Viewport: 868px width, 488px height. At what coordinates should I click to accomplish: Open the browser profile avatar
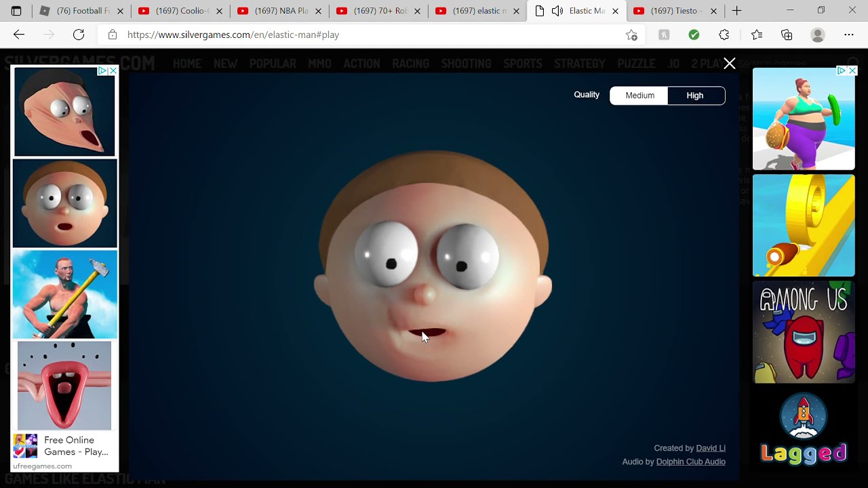818,35
